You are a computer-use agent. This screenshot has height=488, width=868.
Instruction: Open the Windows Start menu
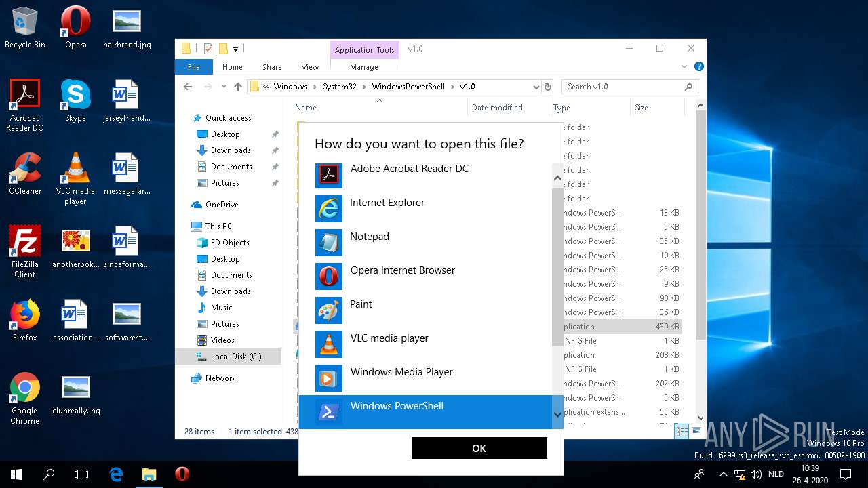pos(16,474)
